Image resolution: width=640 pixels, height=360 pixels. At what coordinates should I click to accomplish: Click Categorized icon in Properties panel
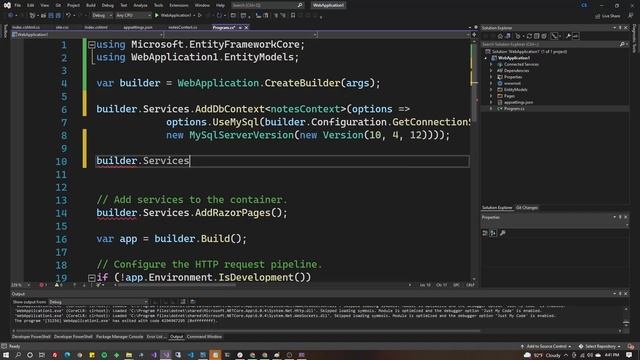click(x=485, y=233)
